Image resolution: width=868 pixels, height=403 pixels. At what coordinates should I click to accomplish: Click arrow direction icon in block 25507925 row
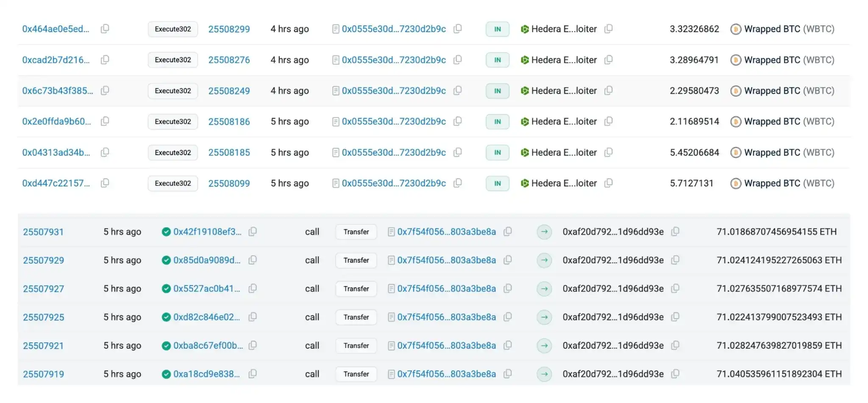[544, 317]
